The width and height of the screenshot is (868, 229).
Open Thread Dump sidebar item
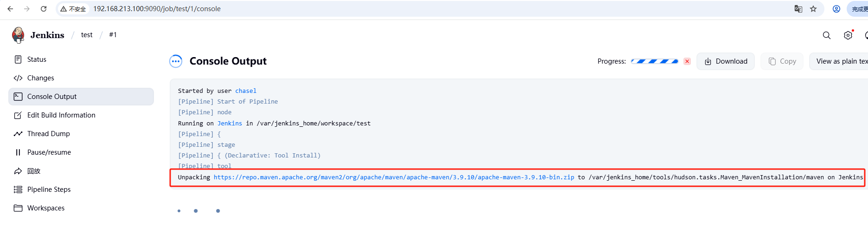point(81,134)
